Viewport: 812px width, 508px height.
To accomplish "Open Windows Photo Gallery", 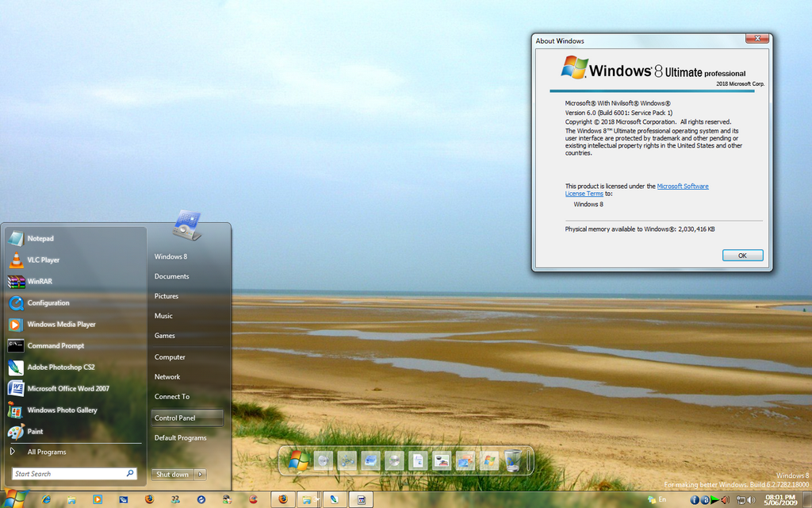I will coord(75,410).
